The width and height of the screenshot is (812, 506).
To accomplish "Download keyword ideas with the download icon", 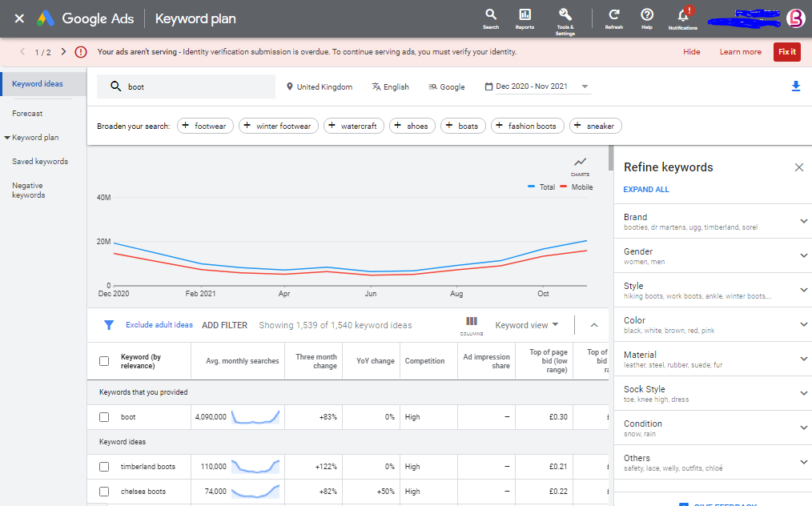I will (796, 86).
